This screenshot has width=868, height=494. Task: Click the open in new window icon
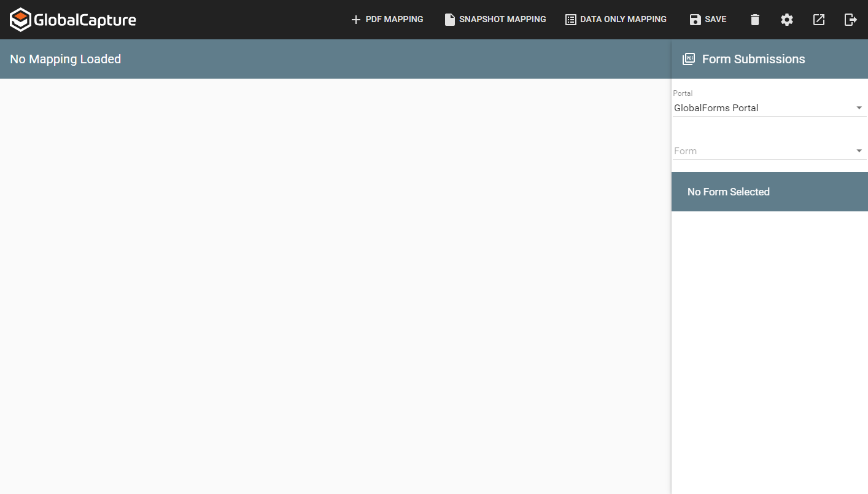click(819, 20)
